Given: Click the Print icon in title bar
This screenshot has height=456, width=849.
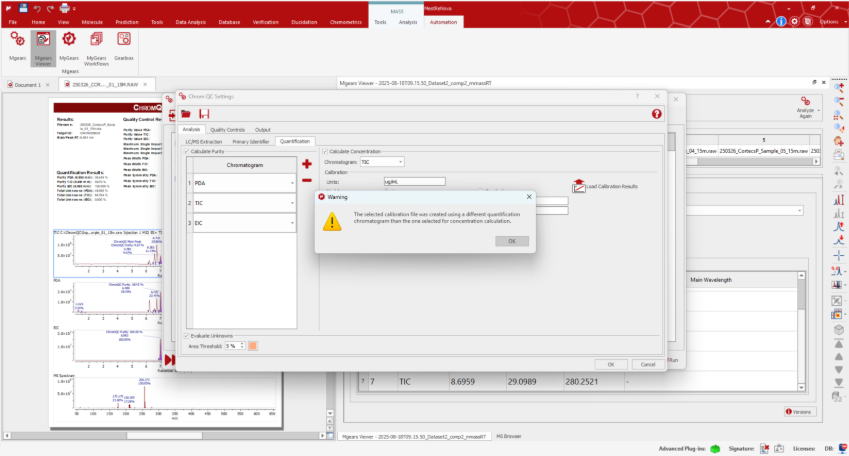Looking at the screenshot, I should pos(64,8).
